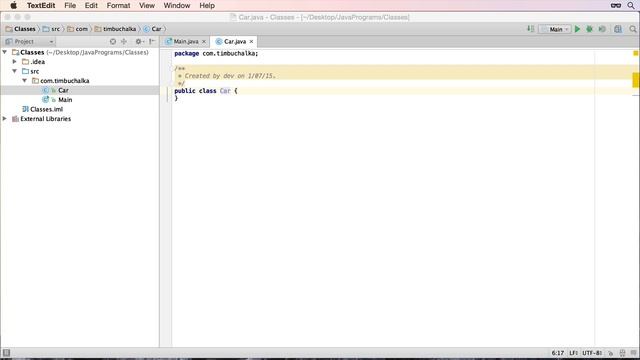This screenshot has height=360, width=640.
Task: Collapse the com.timbuchalka package
Action: [x=24, y=81]
